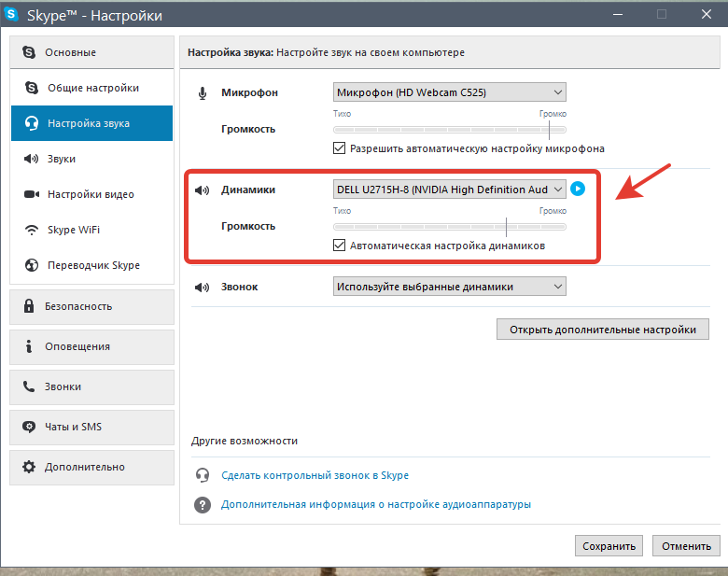Minimize the Skype settings window
Image resolution: width=728 pixels, height=576 pixels.
618,14
